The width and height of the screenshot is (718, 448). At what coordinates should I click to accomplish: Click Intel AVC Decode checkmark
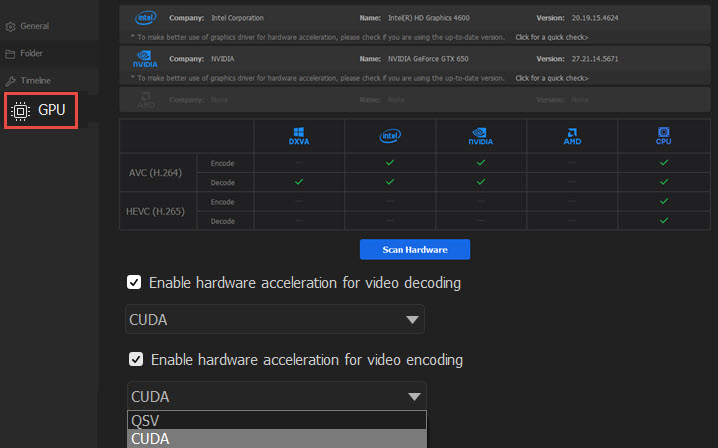[x=390, y=182]
